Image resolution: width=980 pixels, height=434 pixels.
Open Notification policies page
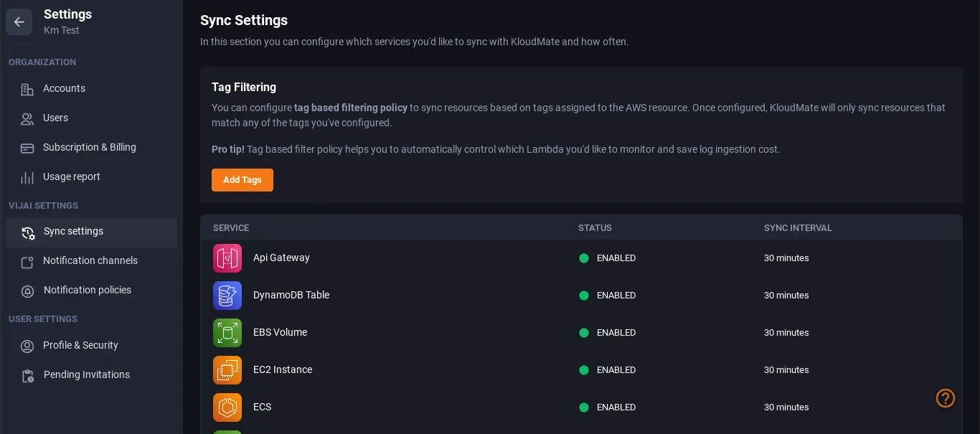[x=91, y=291]
